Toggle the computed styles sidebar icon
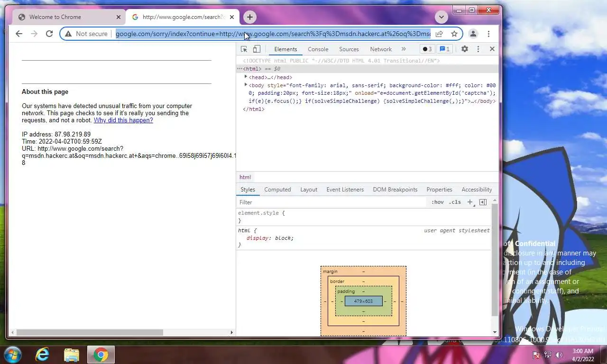This screenshot has height=364, width=607. 483,202
